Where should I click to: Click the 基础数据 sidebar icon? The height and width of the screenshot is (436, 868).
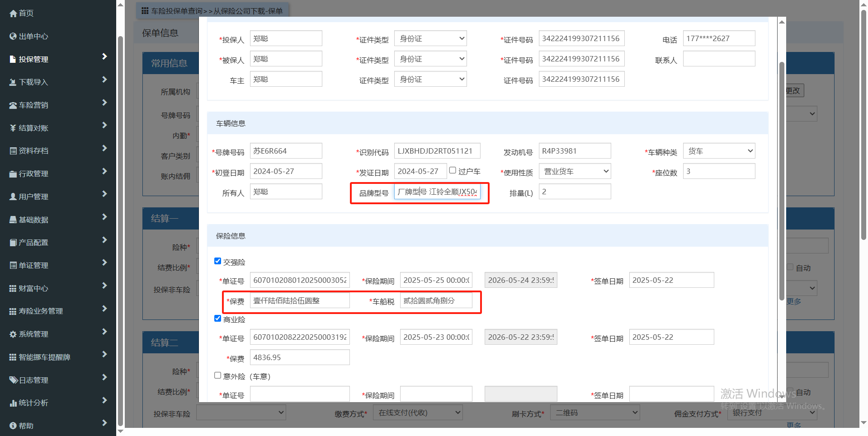click(13, 220)
